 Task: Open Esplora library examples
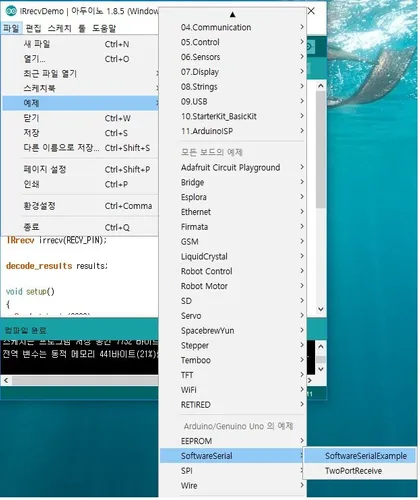click(233, 197)
